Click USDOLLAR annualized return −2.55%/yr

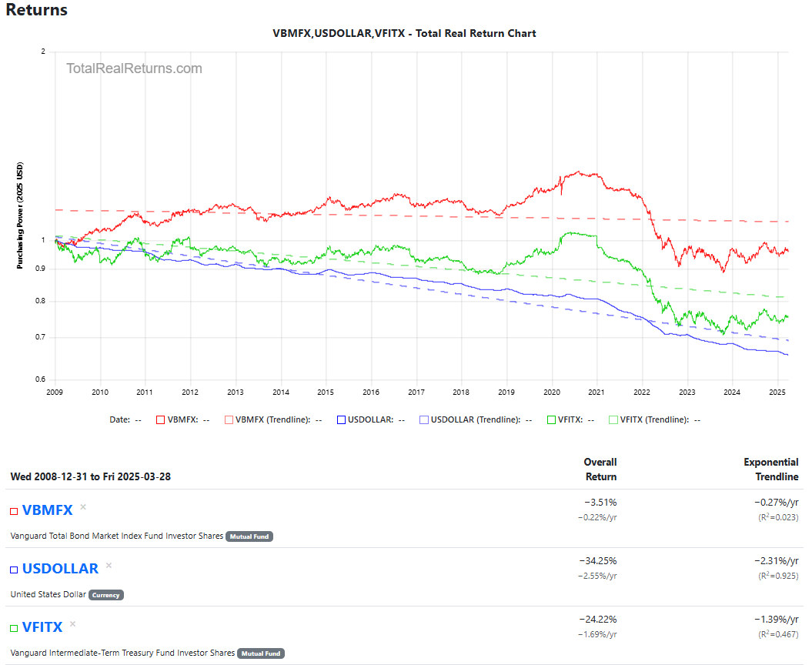point(597,576)
